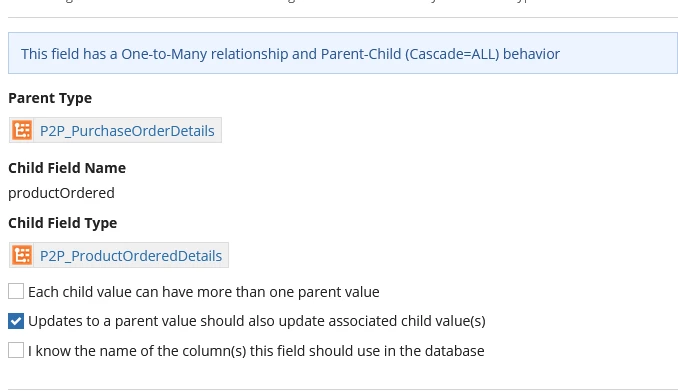Click the empty blue banner area right of its text

pyautogui.click(x=618, y=53)
